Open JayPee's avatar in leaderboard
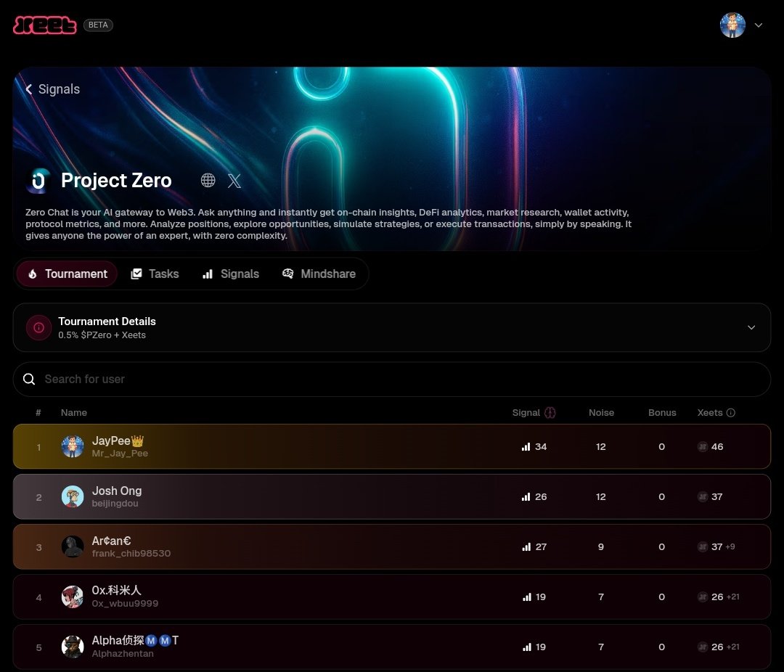 tap(73, 446)
